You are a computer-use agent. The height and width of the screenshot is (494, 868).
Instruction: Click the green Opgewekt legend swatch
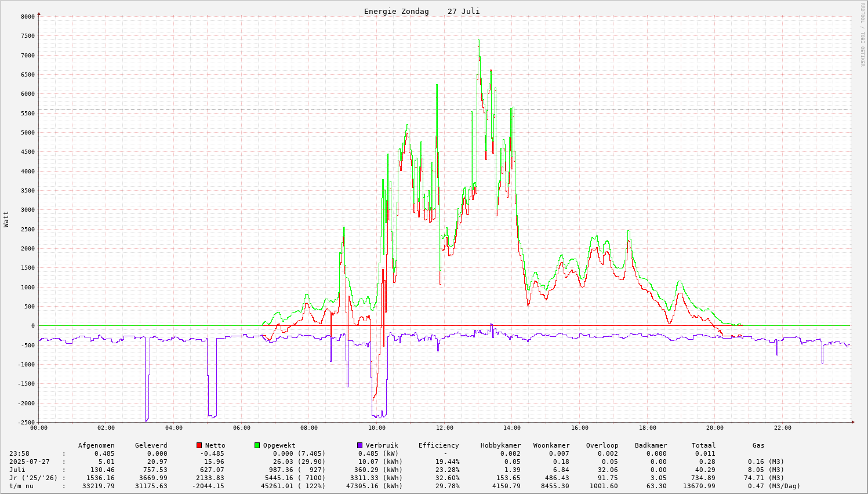pyautogui.click(x=257, y=445)
